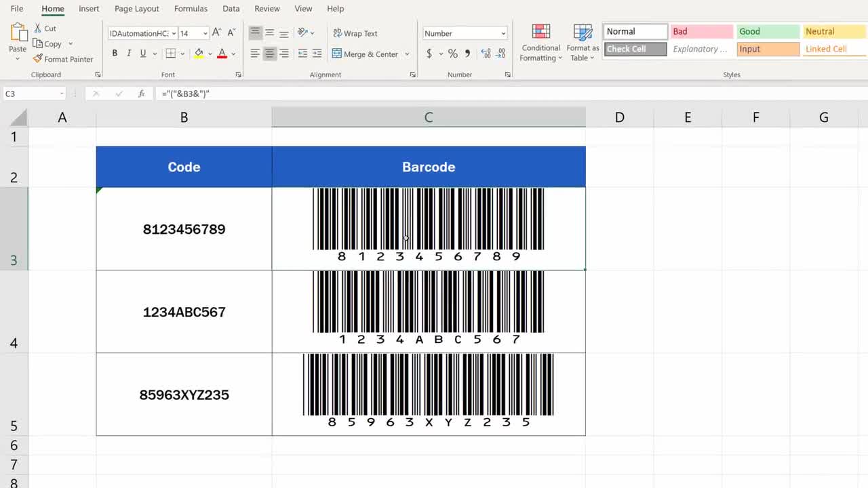Select cell containing 1234ABC567

[184, 312]
